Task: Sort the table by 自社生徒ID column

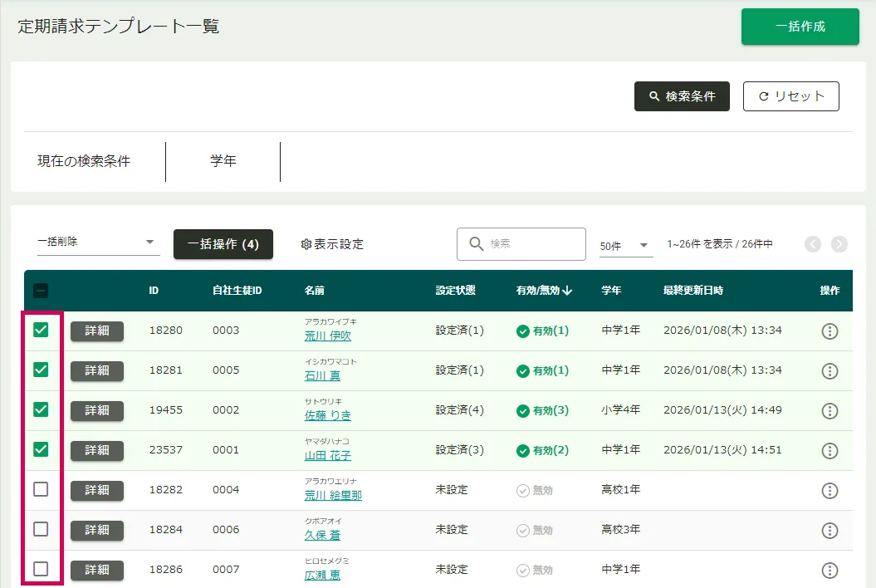Action: pyautogui.click(x=237, y=291)
